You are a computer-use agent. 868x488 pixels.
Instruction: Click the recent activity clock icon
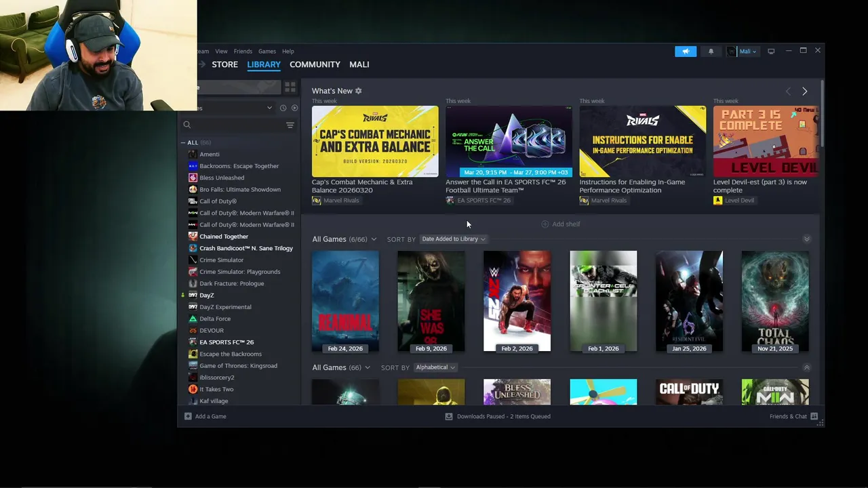click(283, 108)
